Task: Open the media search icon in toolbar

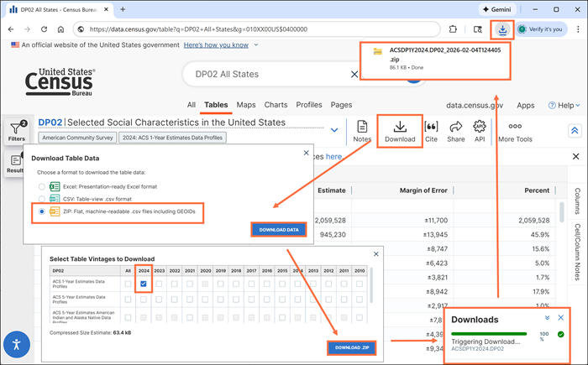Action: 477,29
